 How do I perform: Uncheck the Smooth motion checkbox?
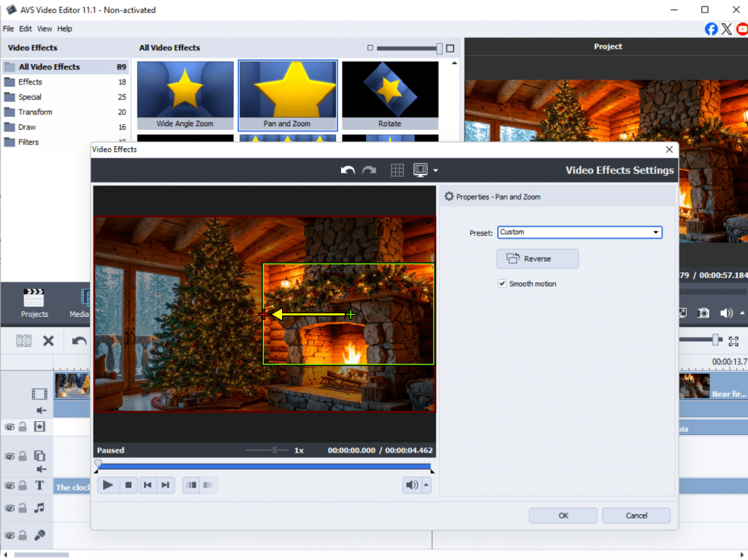[502, 284]
